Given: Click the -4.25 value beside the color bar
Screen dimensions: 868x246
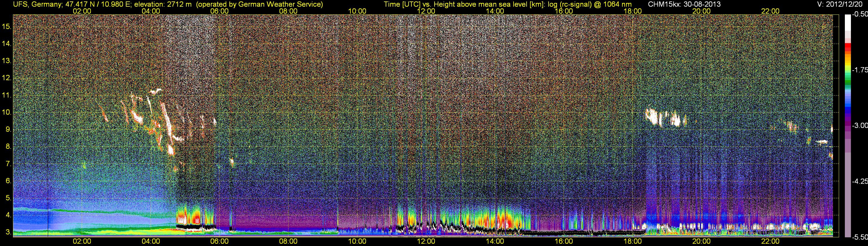Looking at the screenshot, I should click(x=860, y=181).
